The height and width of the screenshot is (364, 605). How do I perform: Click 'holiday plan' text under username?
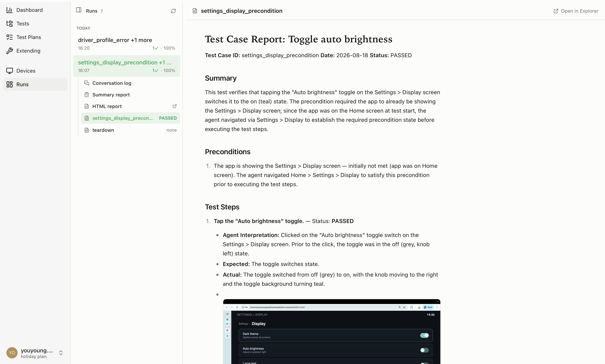point(34,356)
